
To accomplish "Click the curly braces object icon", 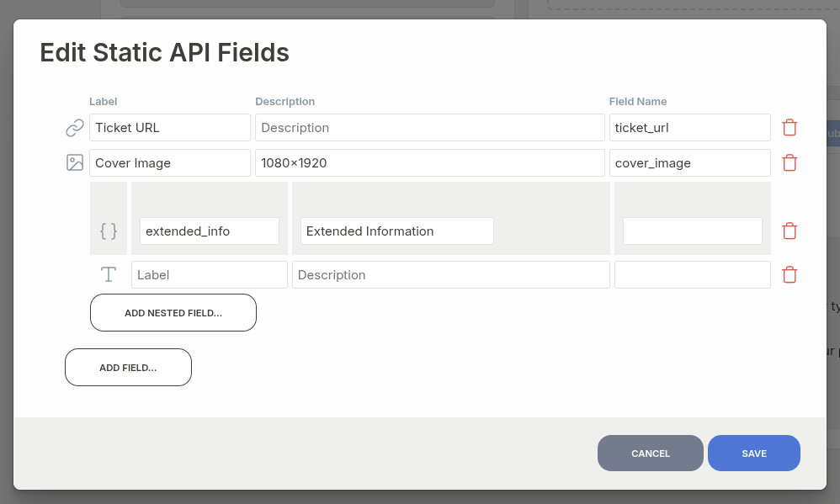I will [x=109, y=231].
